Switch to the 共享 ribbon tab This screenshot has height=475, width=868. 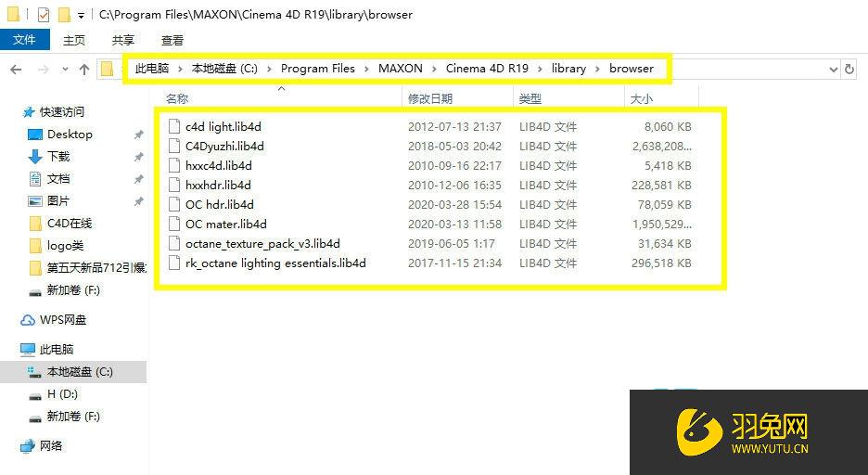point(123,40)
